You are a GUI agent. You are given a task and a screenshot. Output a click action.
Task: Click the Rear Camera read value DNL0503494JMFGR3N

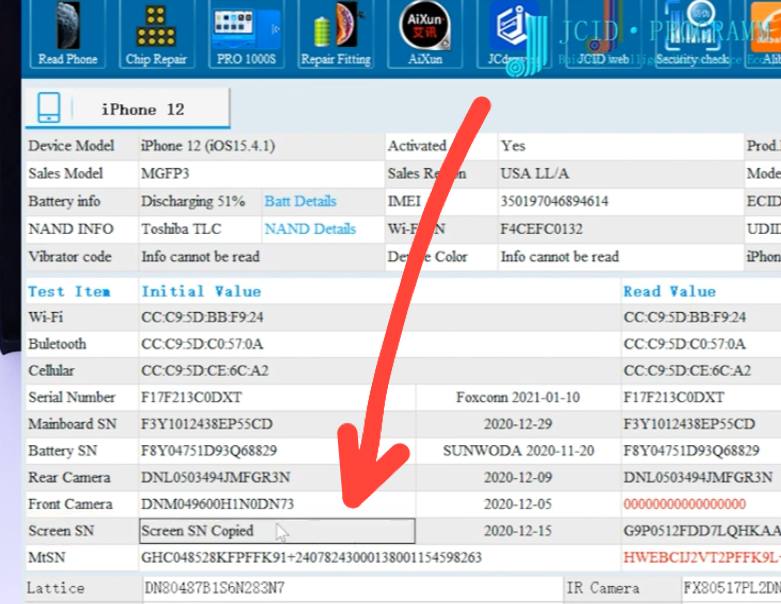[x=698, y=478]
